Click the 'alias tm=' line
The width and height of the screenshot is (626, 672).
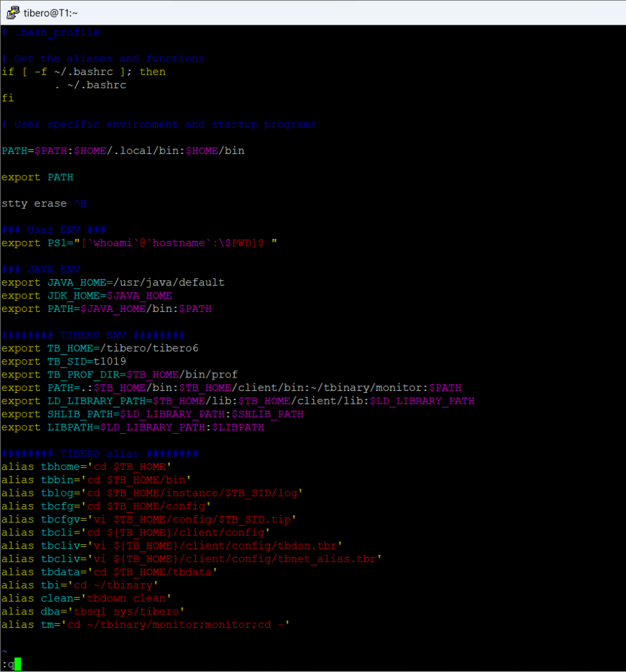click(146, 625)
